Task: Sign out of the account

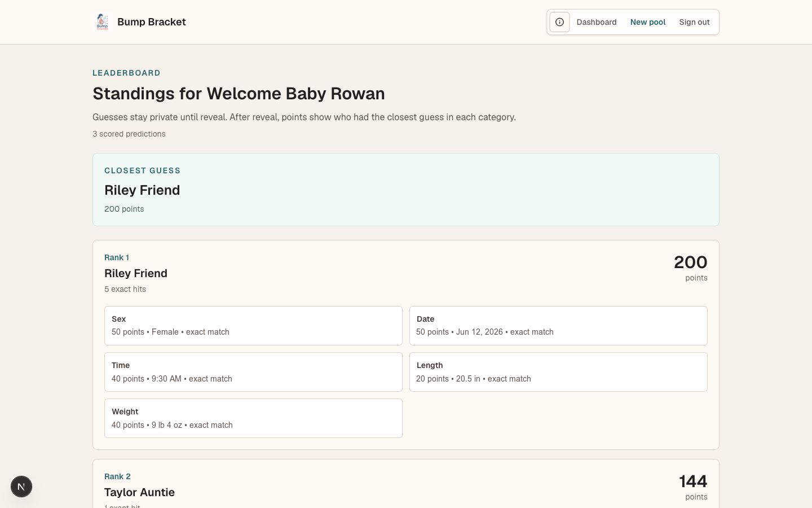Action: pos(694,22)
